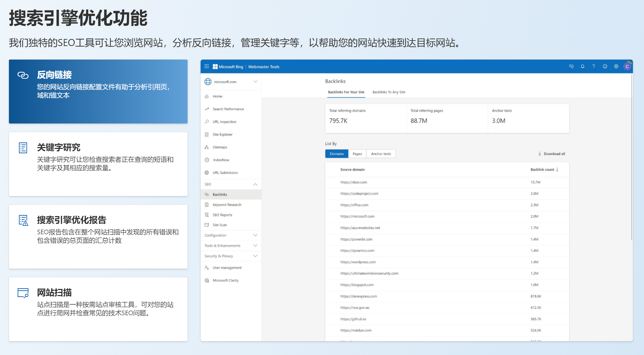The image size is (644, 355).
Task: Open SEO Reports in sidebar
Action: [231, 215]
